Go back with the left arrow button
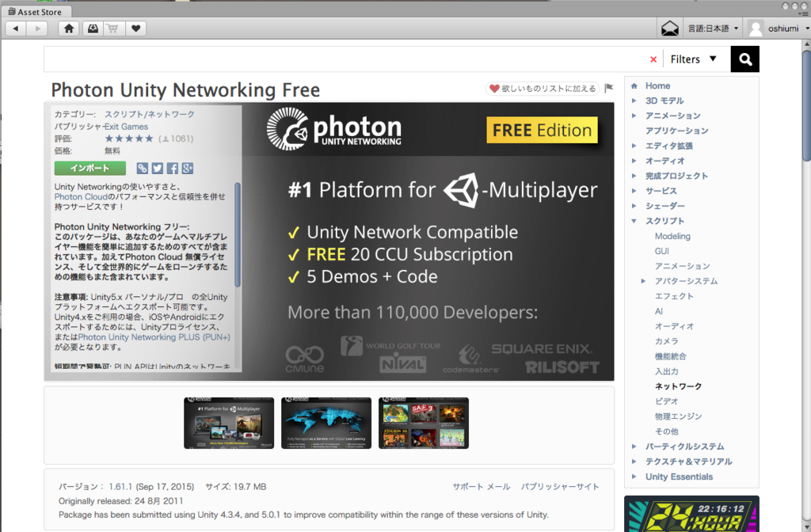The height and width of the screenshot is (532, 811). click(x=16, y=28)
